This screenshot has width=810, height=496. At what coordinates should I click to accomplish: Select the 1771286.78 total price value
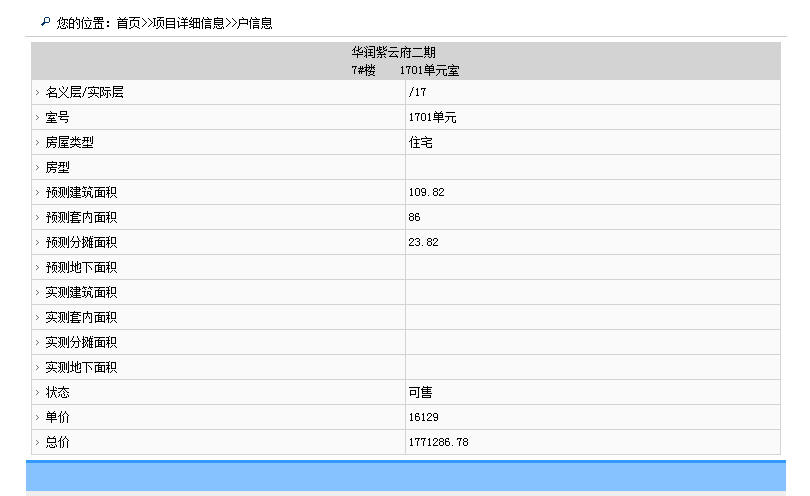point(439,442)
